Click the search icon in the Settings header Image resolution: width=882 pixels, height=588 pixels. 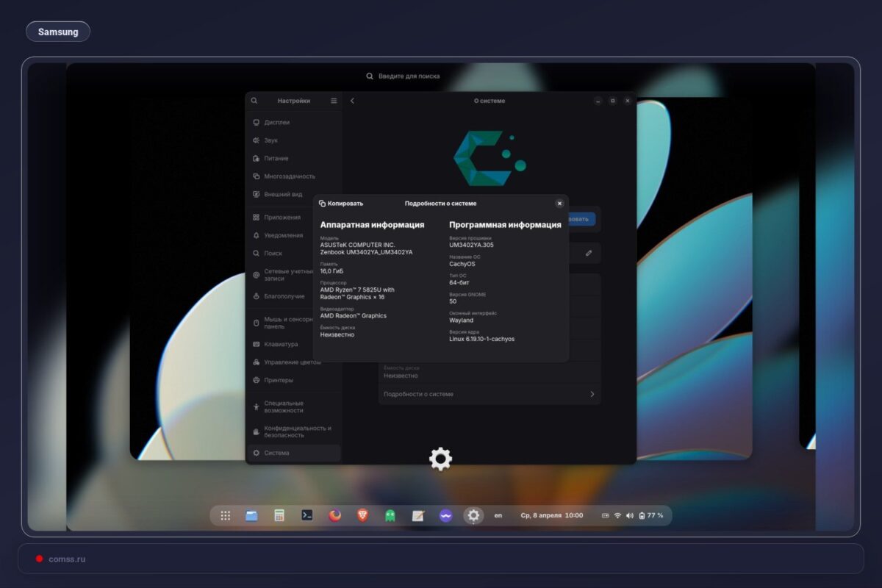[254, 101]
